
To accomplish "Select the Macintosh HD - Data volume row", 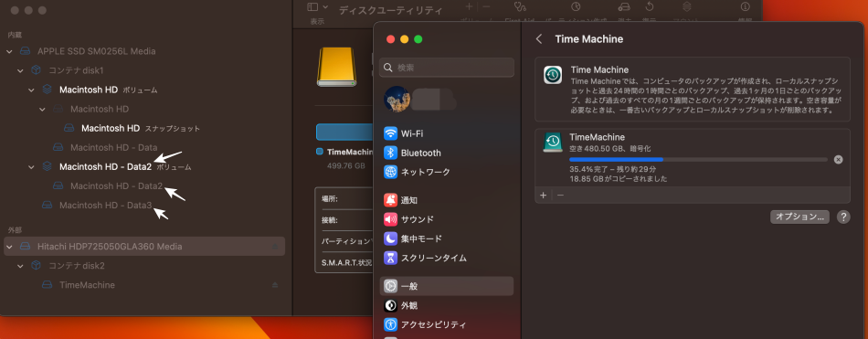I will coord(144,147).
